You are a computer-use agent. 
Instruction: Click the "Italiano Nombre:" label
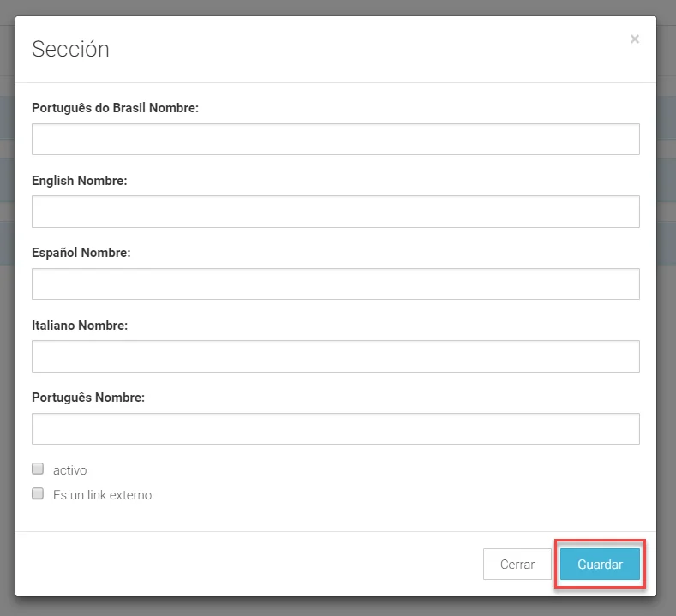[x=79, y=326]
